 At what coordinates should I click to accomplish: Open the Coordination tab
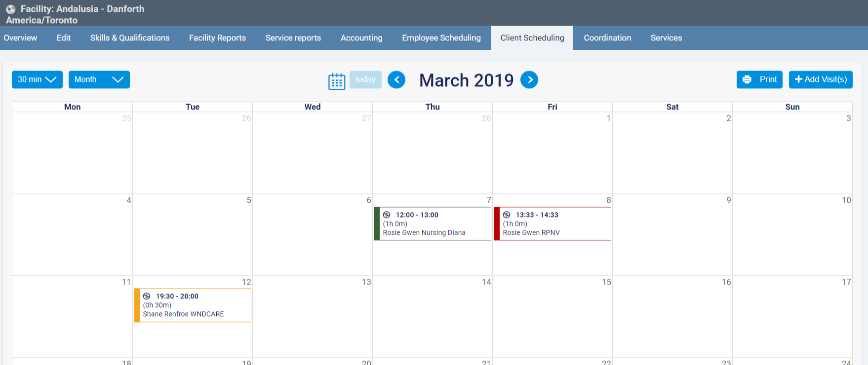pos(607,38)
